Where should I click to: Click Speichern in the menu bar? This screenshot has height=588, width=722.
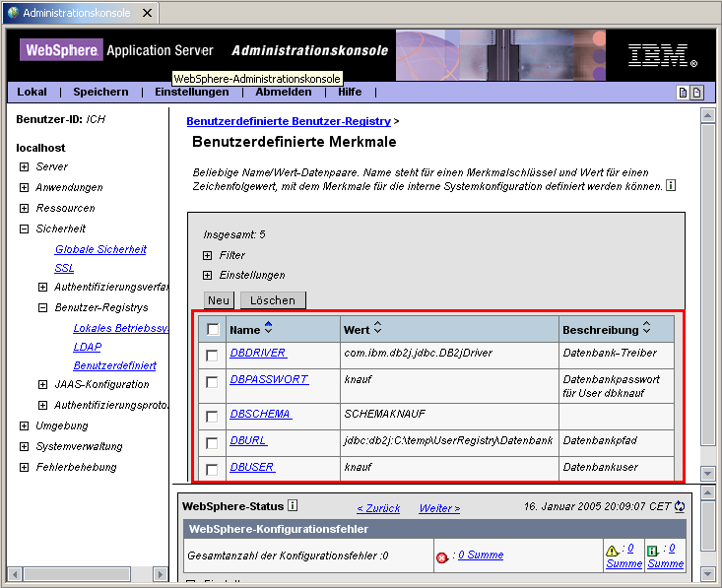(100, 92)
